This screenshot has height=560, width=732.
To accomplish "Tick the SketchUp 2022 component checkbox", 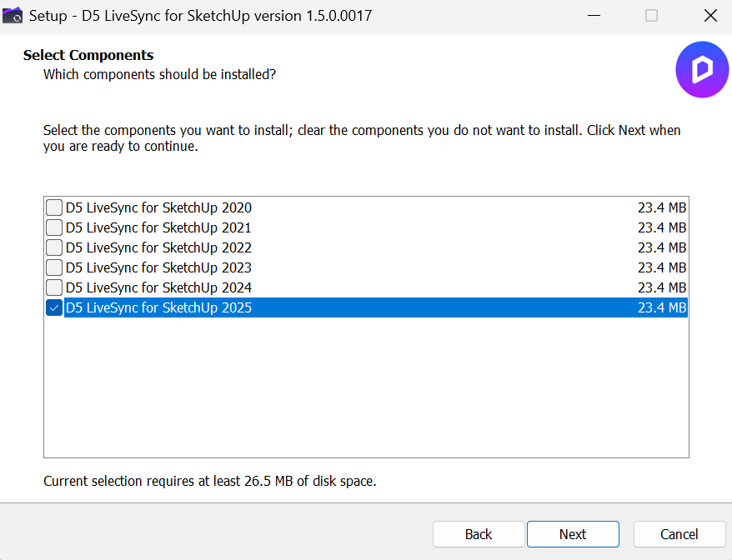I will click(54, 247).
